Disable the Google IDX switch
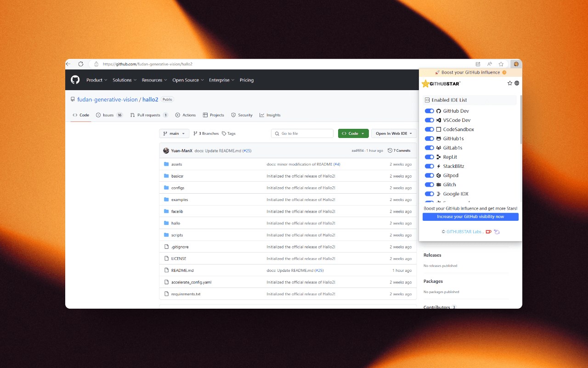This screenshot has width=588, height=368. (x=430, y=194)
